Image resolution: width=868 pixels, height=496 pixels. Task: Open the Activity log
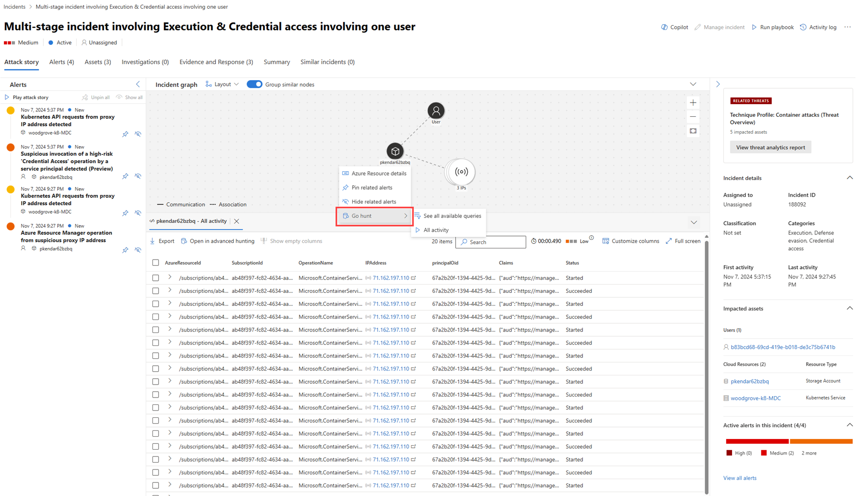(818, 27)
